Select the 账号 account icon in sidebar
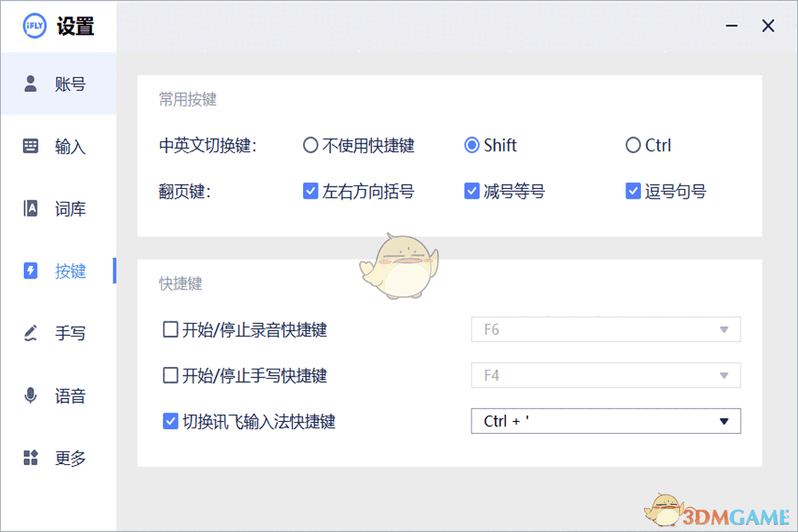 coord(30,83)
